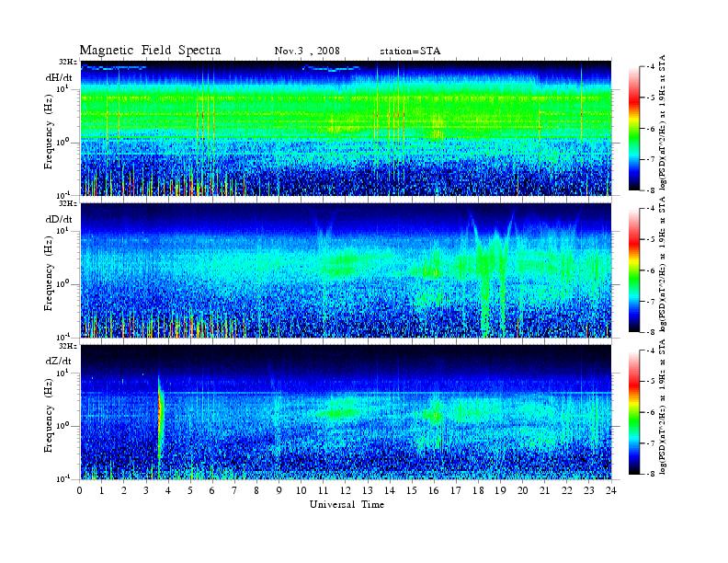Click the "-8" tick on the dH/dt color bar
Viewport: 728px width, 563px height.
tap(651, 190)
